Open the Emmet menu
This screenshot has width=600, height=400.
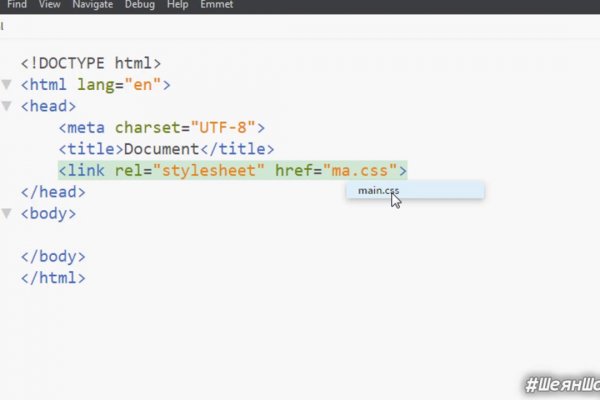pyautogui.click(x=215, y=5)
